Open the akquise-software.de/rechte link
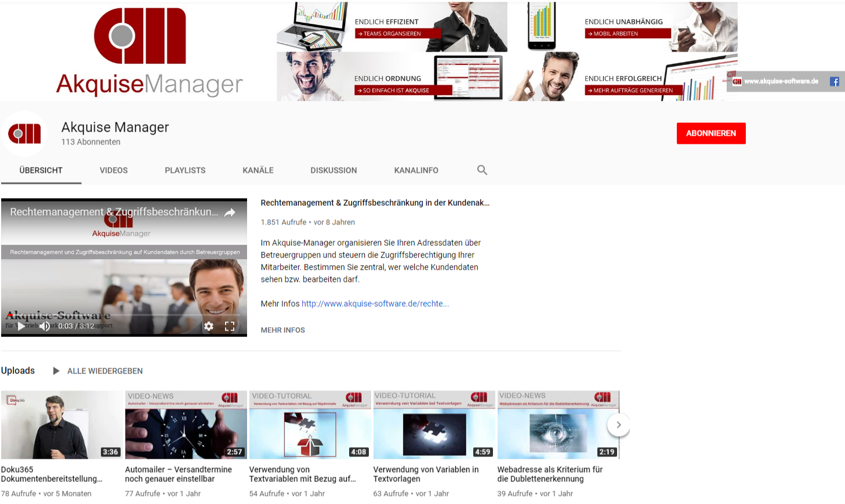 [375, 303]
